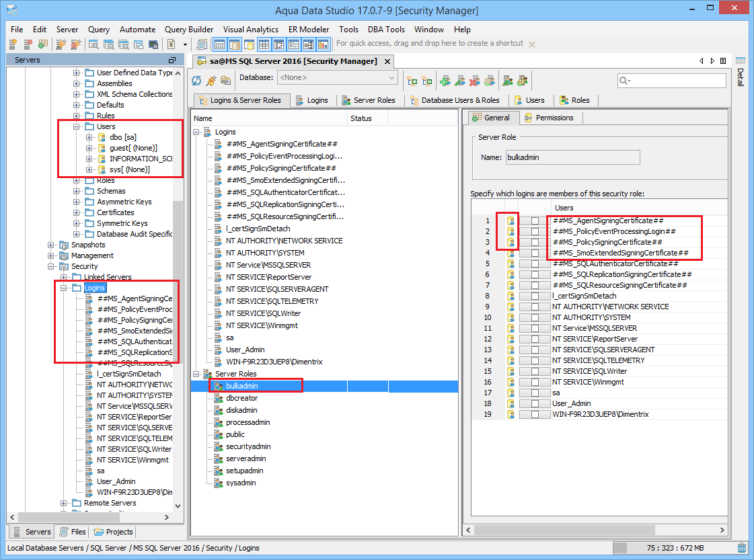Click the script copy icon beside reconnect
The height and width of the screenshot is (560, 754).
point(225,81)
